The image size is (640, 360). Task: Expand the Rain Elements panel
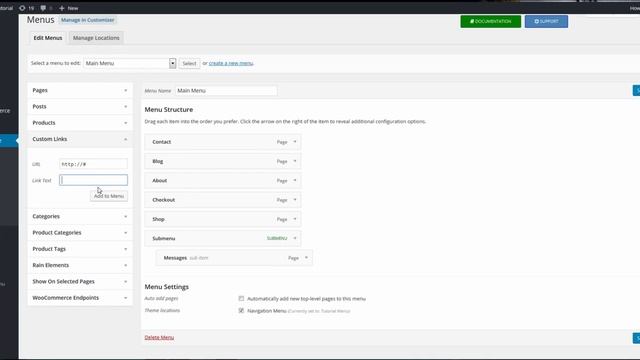tap(80, 265)
